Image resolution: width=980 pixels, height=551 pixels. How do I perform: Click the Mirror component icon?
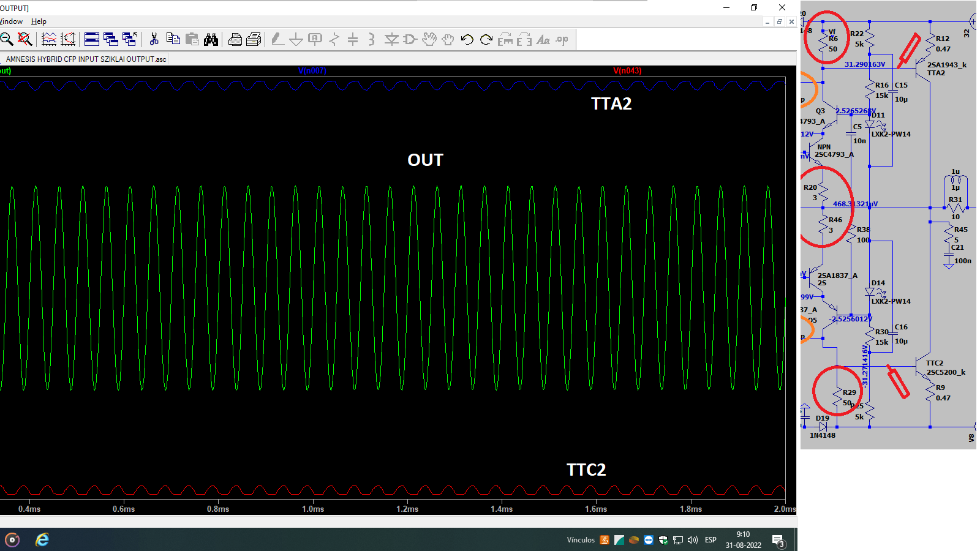click(x=524, y=40)
